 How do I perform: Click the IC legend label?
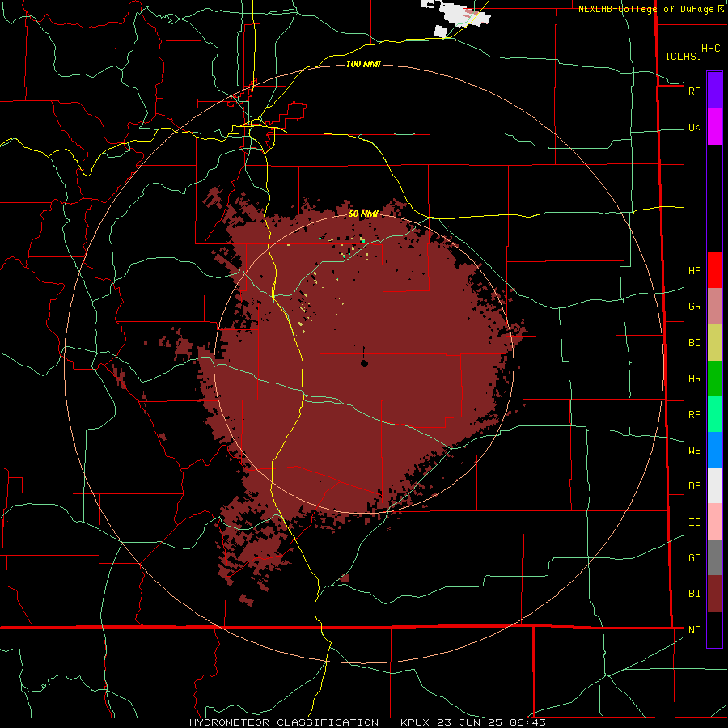(x=694, y=523)
